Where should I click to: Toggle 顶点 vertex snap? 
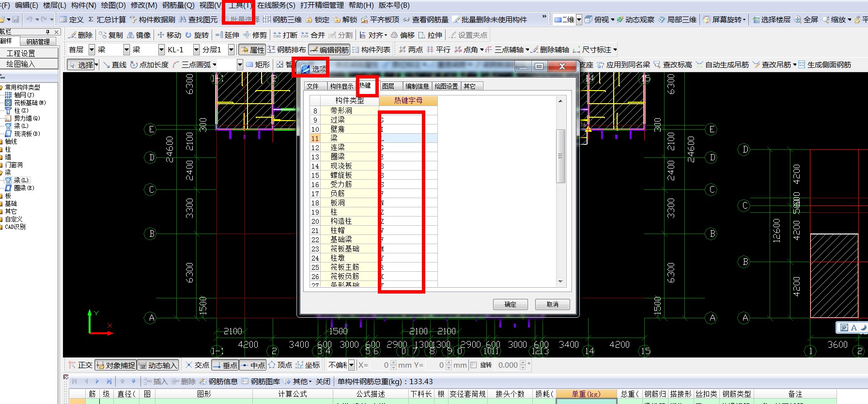click(280, 365)
